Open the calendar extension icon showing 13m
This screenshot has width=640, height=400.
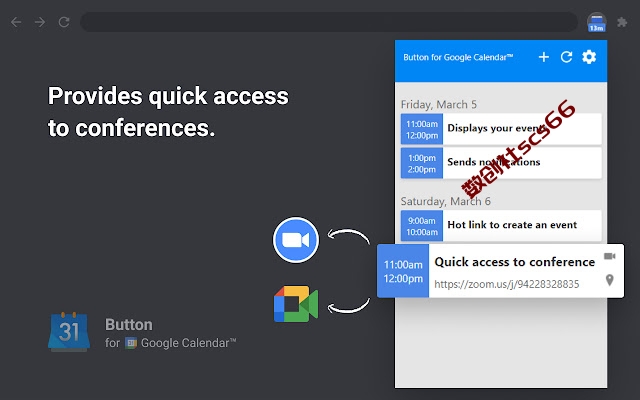point(596,22)
